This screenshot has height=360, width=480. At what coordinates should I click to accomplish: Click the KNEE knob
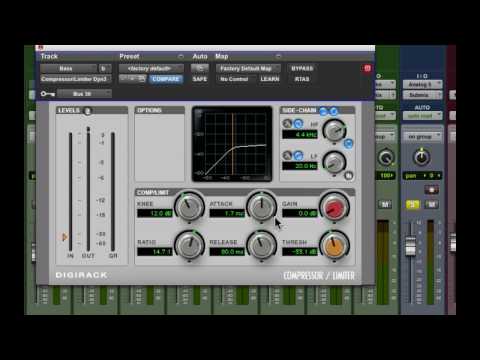pos(189,207)
